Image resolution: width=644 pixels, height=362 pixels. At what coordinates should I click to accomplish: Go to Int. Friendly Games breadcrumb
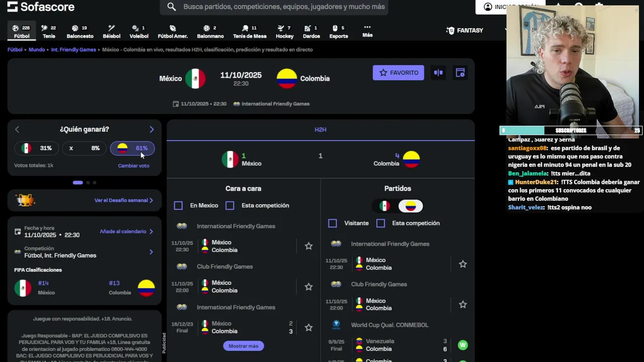point(73,50)
